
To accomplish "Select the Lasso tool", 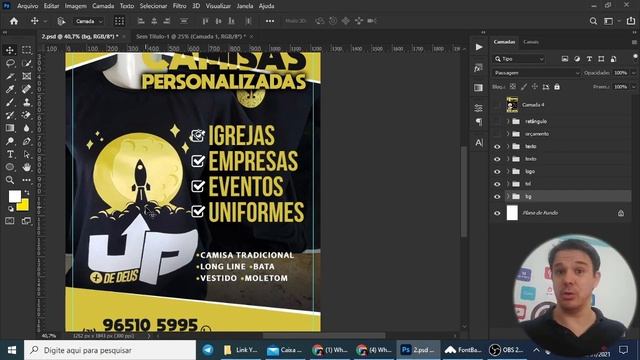I will (10, 63).
